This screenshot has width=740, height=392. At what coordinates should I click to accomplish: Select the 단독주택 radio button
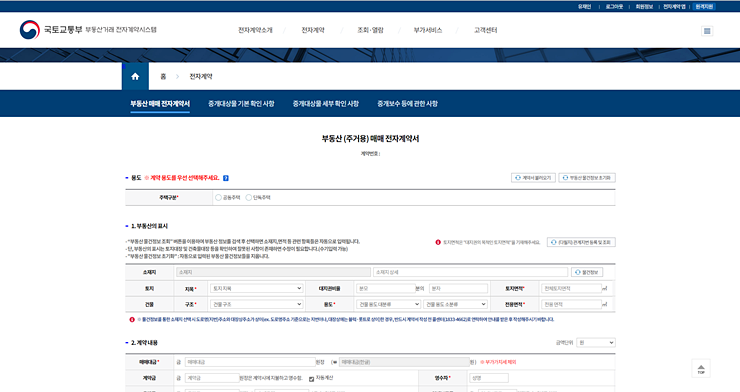click(248, 198)
